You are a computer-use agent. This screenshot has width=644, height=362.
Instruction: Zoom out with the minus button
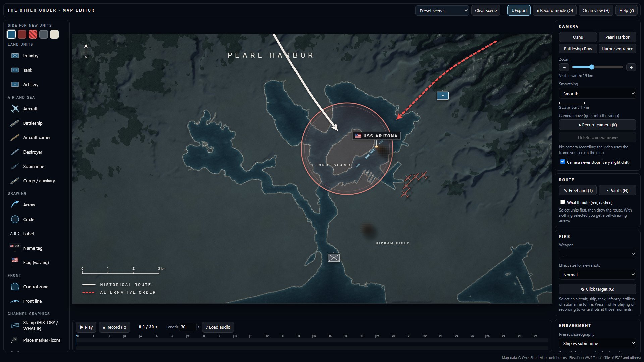coord(564,67)
